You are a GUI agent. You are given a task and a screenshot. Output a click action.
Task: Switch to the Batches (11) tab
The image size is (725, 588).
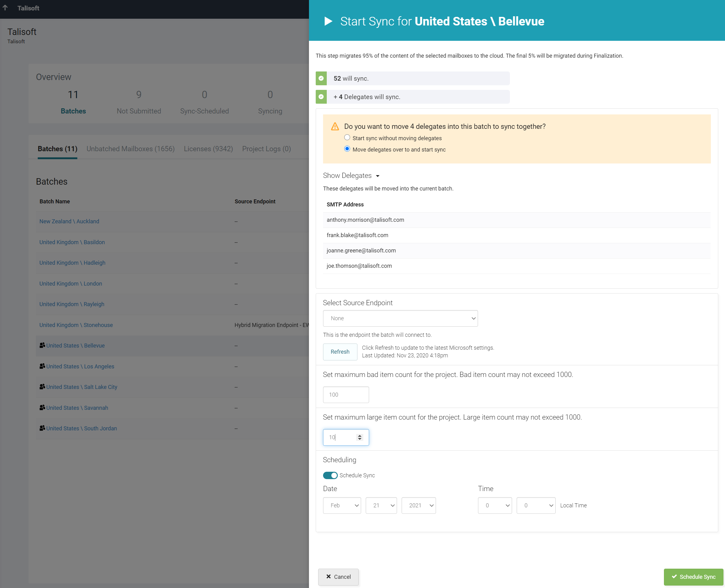pyautogui.click(x=58, y=149)
